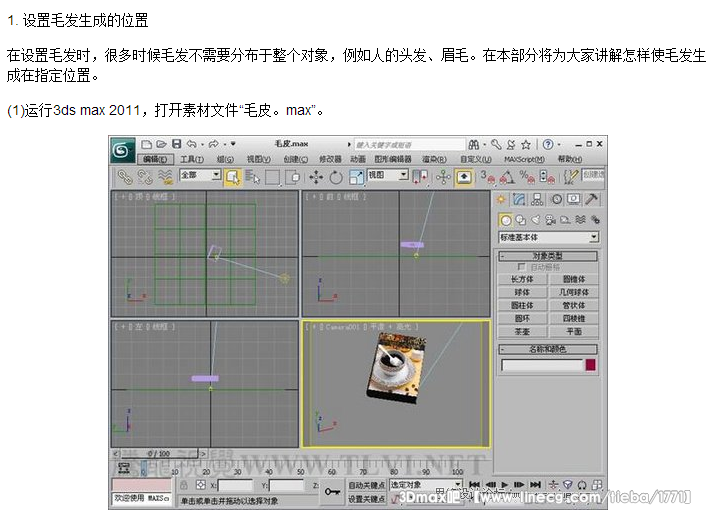Select the Geometry category icon
The height and width of the screenshot is (514, 720).
[506, 220]
